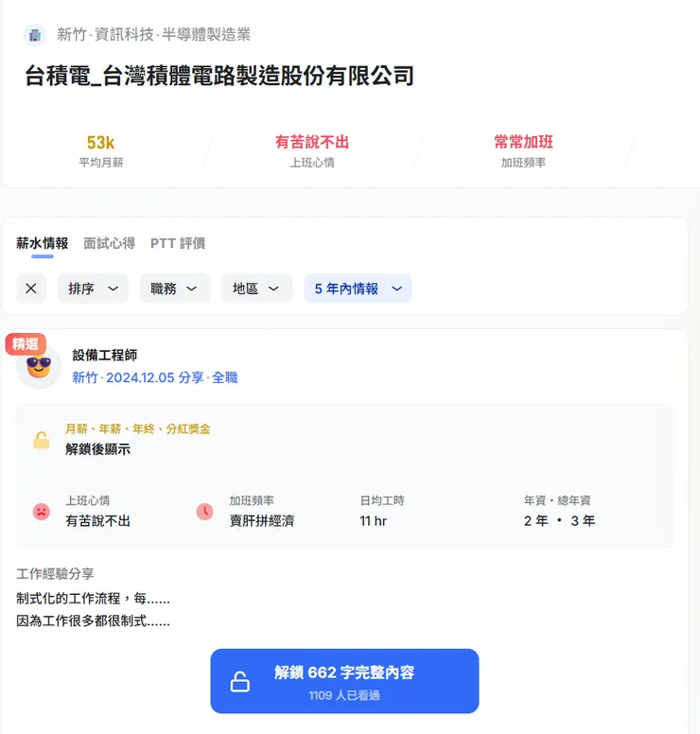The height and width of the screenshot is (734, 700).
Task: Click the 制式化的工作流程 preview line
Action: point(94,598)
